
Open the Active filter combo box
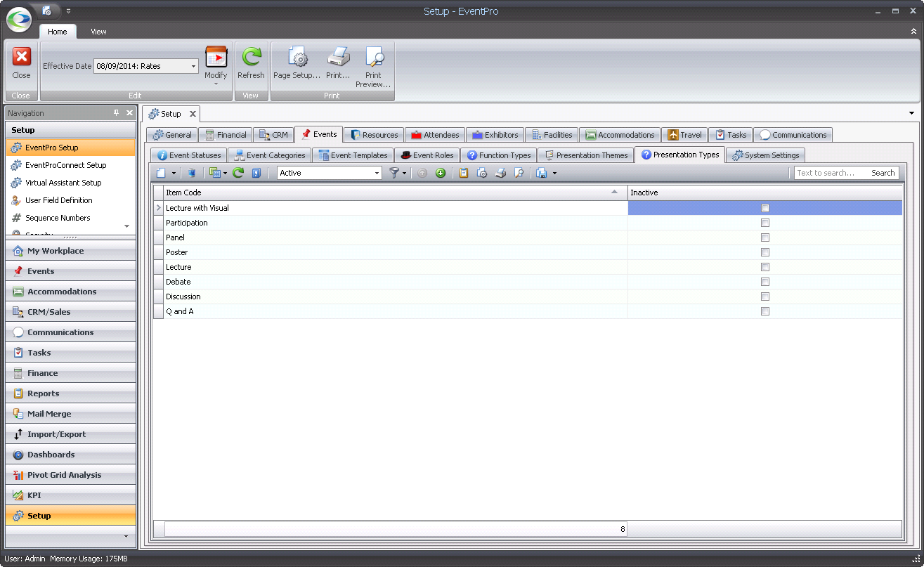(330, 173)
